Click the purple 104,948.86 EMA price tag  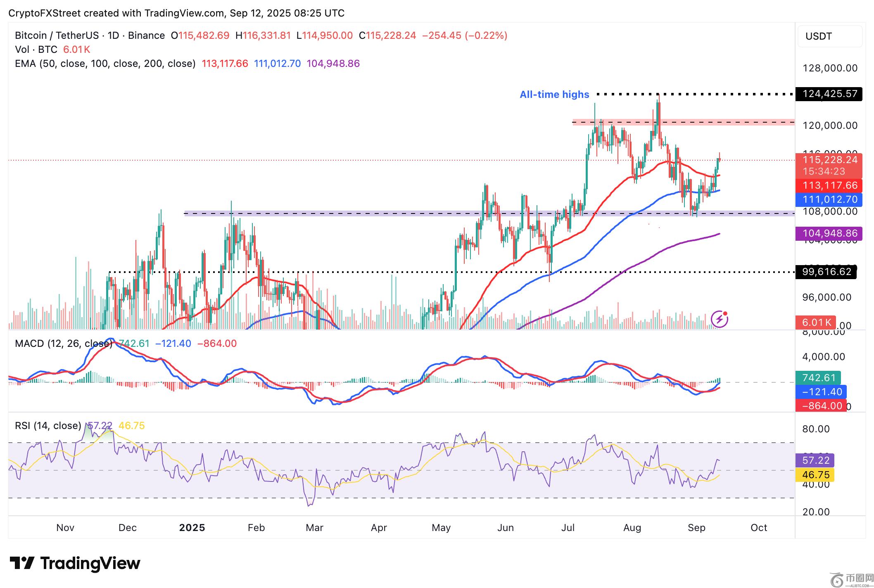pyautogui.click(x=829, y=233)
